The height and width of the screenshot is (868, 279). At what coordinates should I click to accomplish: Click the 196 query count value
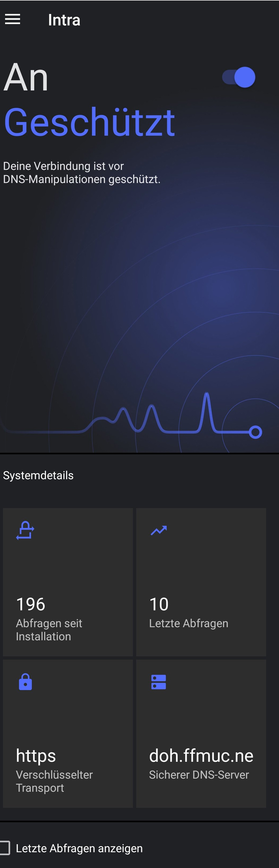[31, 604]
